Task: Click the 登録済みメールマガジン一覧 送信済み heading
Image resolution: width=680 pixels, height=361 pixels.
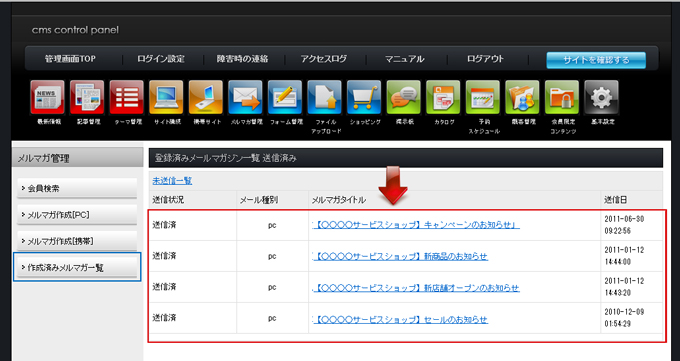Action: [x=226, y=158]
